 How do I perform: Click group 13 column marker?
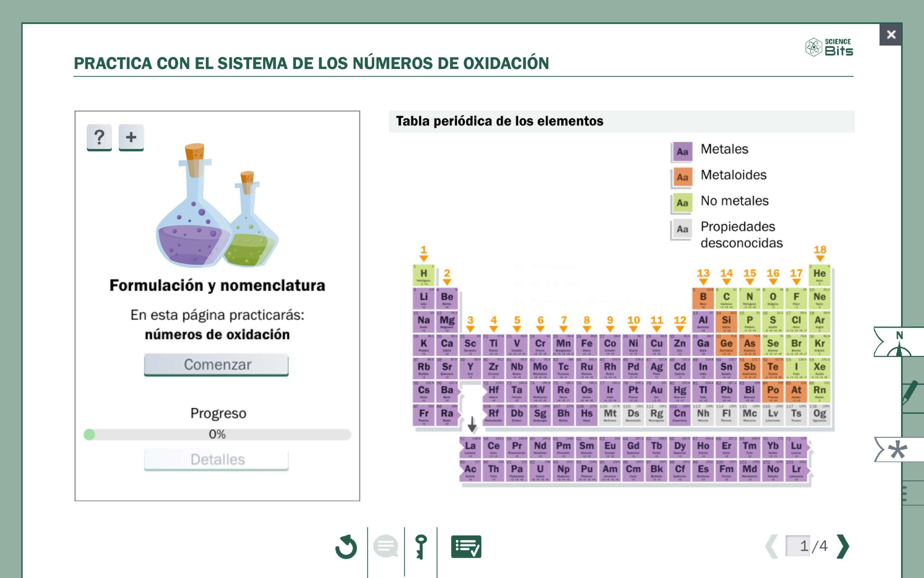(703, 276)
